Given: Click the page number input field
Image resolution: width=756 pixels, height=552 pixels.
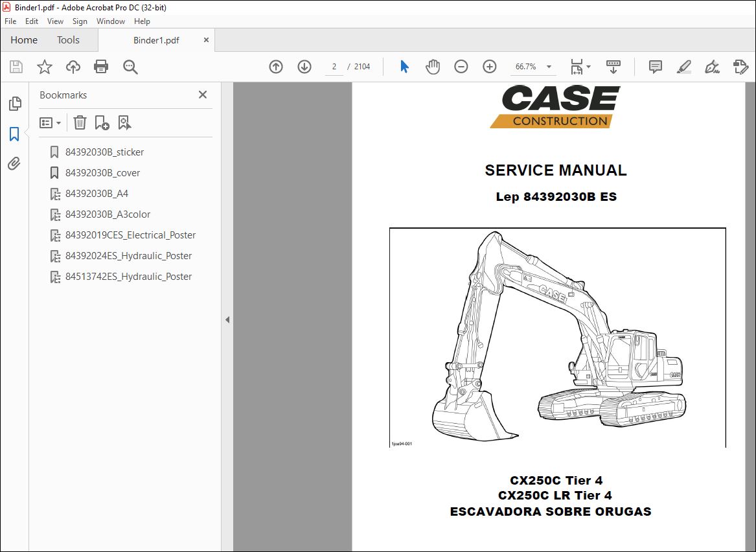Looking at the screenshot, I should click(x=334, y=67).
